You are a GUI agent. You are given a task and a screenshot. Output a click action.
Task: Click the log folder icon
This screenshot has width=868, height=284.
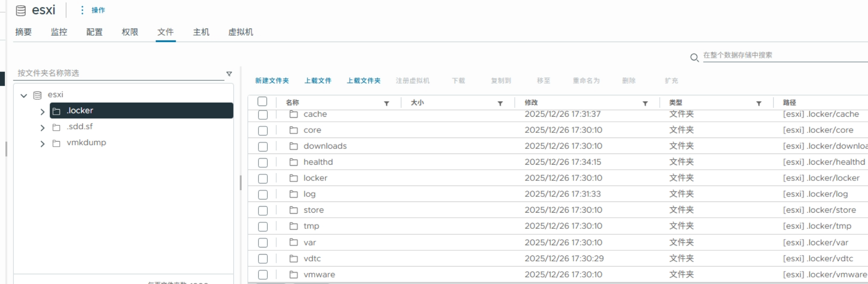(293, 194)
